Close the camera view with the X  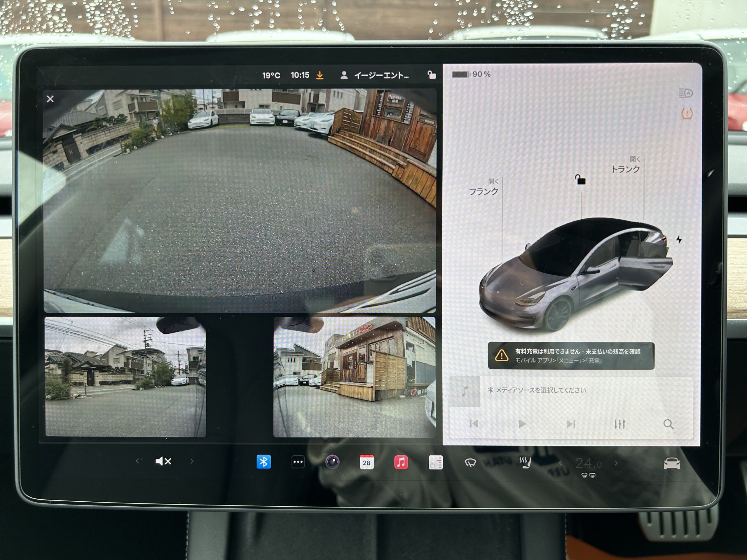[x=50, y=99]
